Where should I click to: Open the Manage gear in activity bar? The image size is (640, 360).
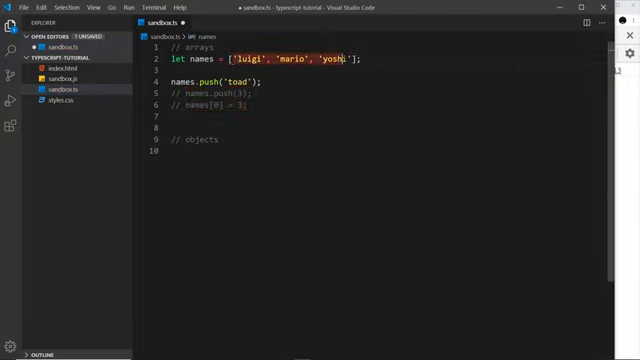[10, 347]
